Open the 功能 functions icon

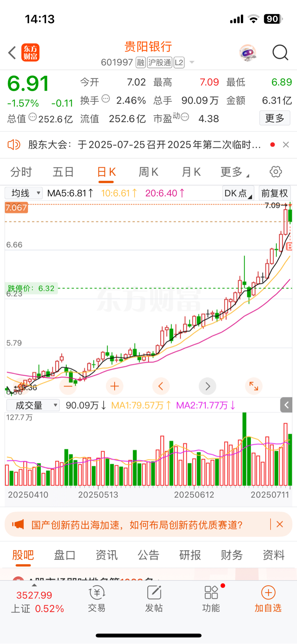[x=211, y=599]
